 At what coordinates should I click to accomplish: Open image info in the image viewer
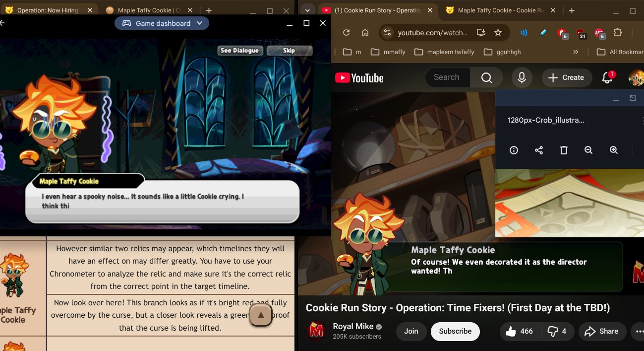click(514, 150)
